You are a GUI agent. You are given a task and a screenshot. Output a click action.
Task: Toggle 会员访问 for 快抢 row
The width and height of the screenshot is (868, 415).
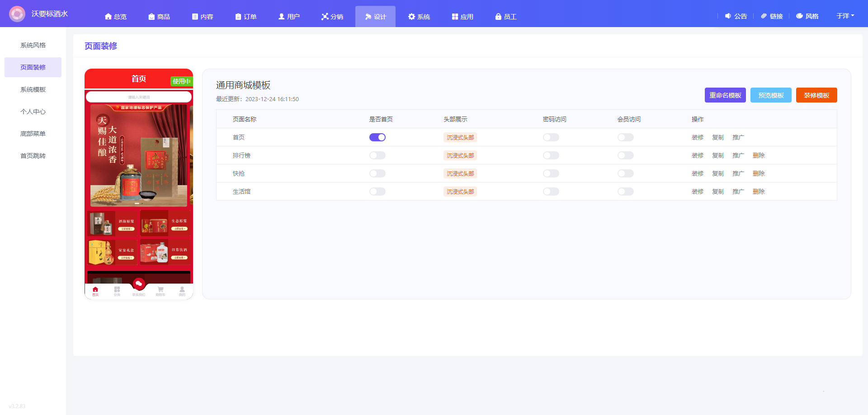(626, 173)
